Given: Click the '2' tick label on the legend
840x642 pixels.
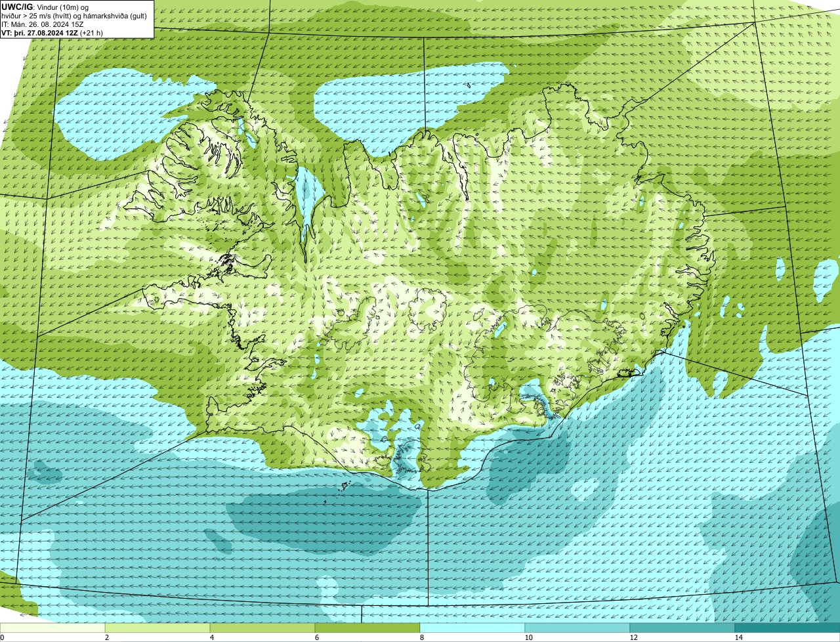Looking at the screenshot, I should (106, 637).
